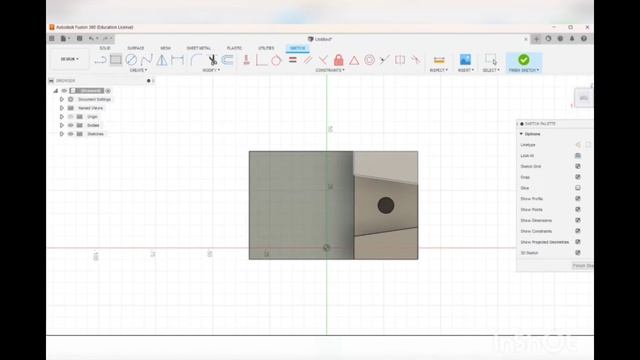Click the Save icon
Screen dimensions: 640x360
[80, 39]
